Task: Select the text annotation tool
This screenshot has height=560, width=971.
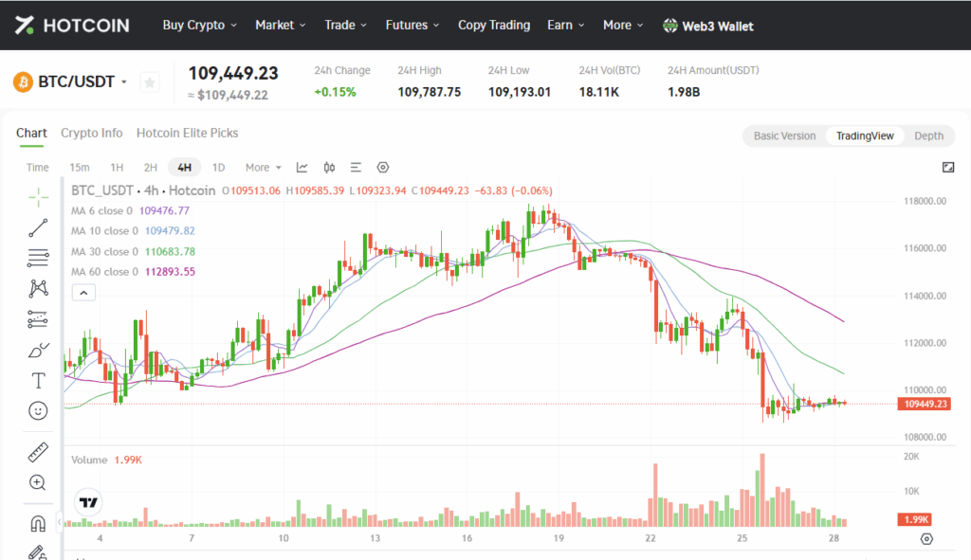Action: pos(38,381)
